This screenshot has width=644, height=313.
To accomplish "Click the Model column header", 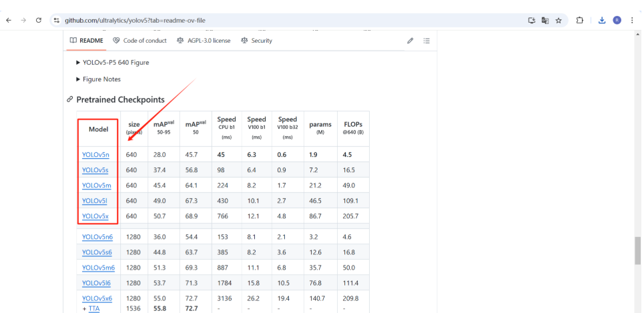I will [x=99, y=129].
